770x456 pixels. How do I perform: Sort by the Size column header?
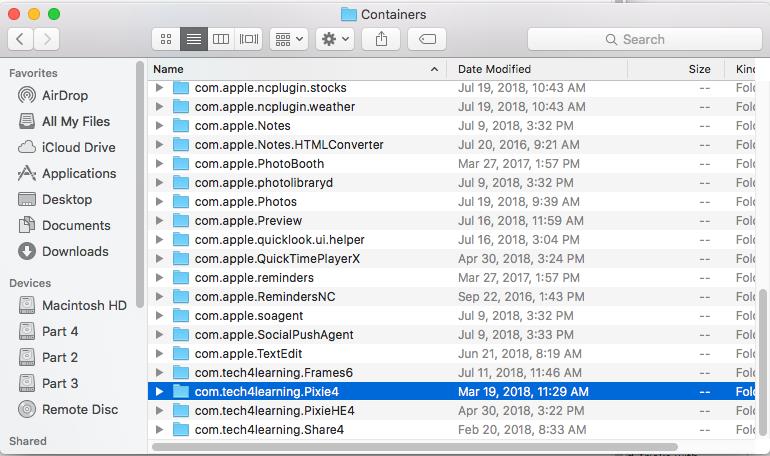coord(676,69)
